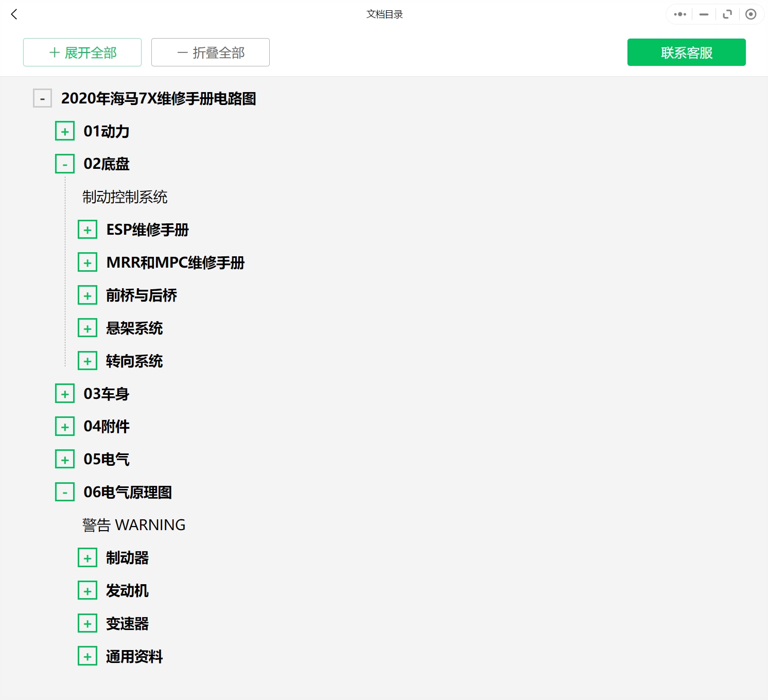The width and height of the screenshot is (768, 700).
Task: Collapse the root 2020年海马7X维修手册电路图 node
Action: 42,98
